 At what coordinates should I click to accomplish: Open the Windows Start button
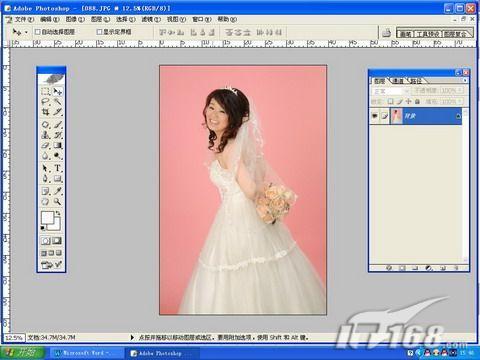(x=23, y=353)
